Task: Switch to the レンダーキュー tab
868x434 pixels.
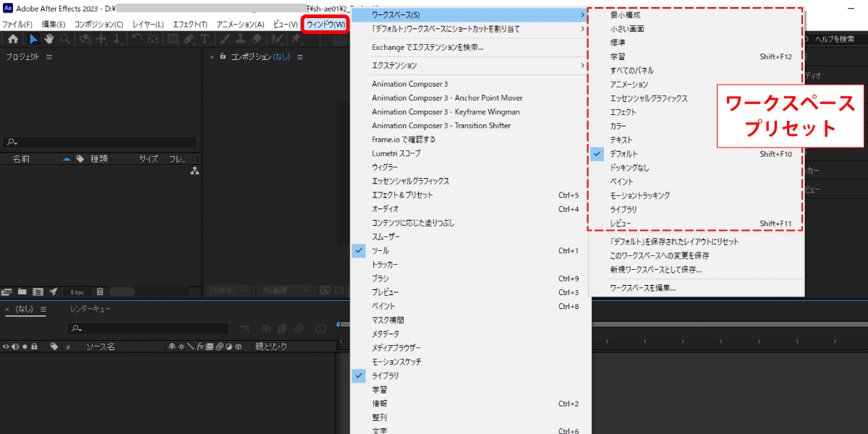Action: (x=90, y=310)
